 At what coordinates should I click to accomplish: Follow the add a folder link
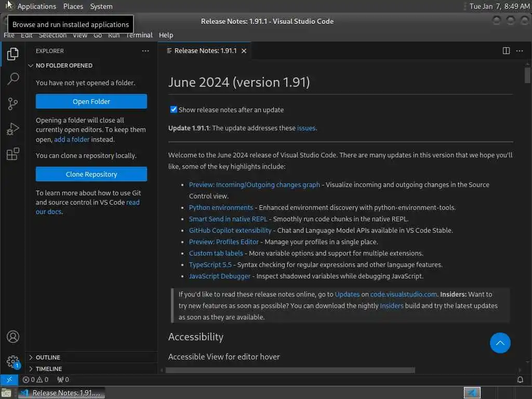[72, 139]
